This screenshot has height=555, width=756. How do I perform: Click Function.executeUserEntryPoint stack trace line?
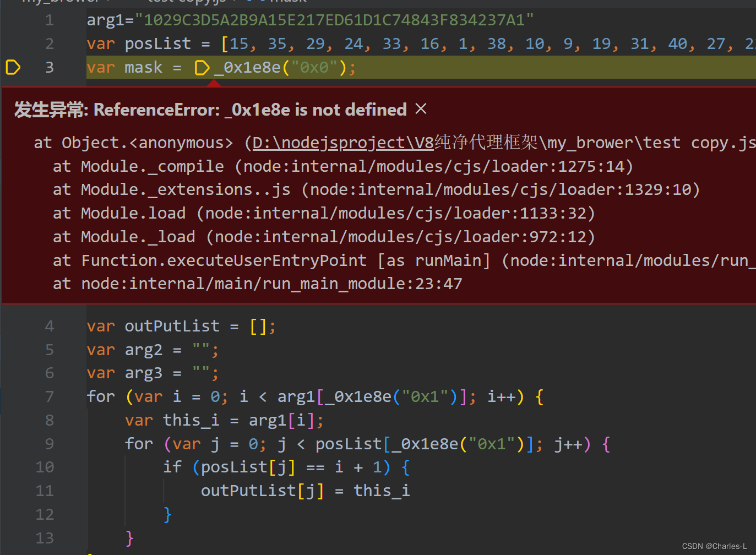point(404,260)
